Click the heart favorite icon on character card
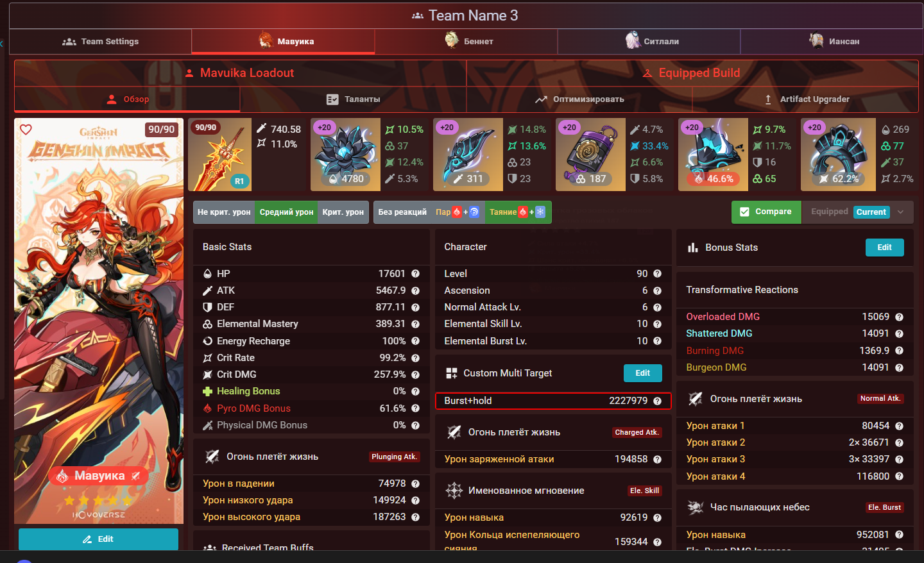Viewport: 924px width, 563px height. (26, 130)
